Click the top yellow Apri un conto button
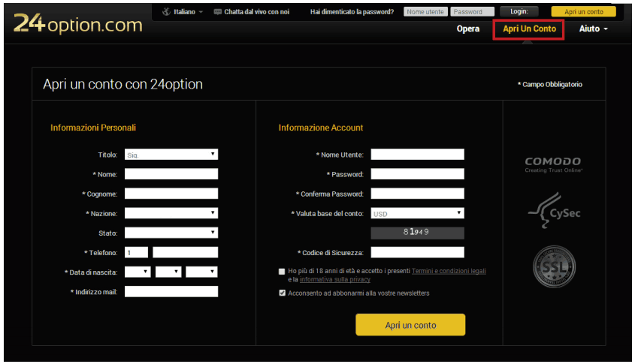Viewport: 635px width, 364px height. tap(584, 12)
